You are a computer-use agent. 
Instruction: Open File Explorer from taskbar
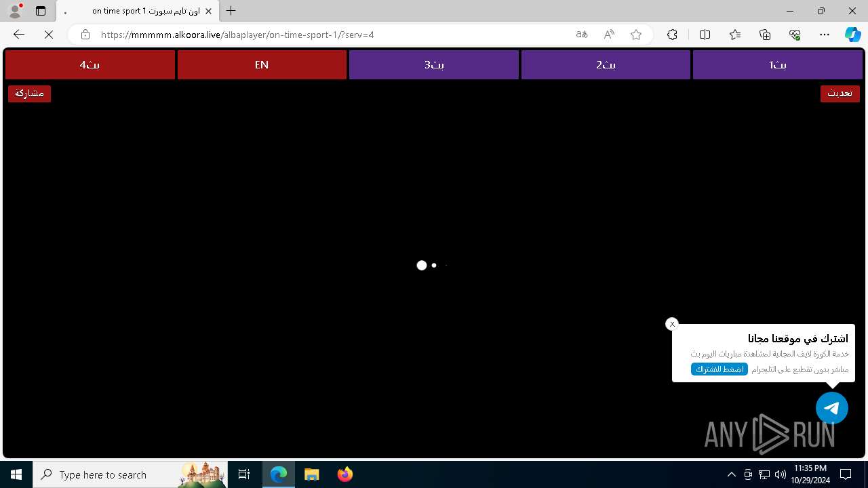(311, 474)
